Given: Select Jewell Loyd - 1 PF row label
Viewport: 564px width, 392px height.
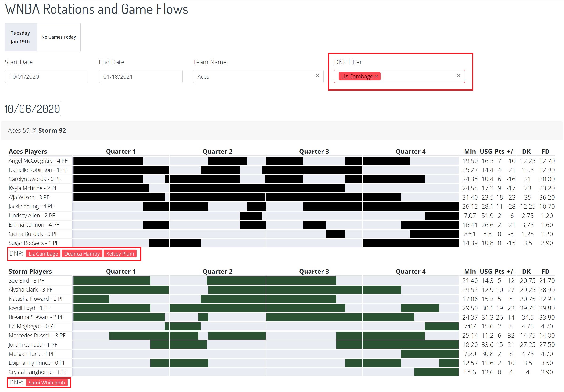Looking at the screenshot, I should point(29,308).
